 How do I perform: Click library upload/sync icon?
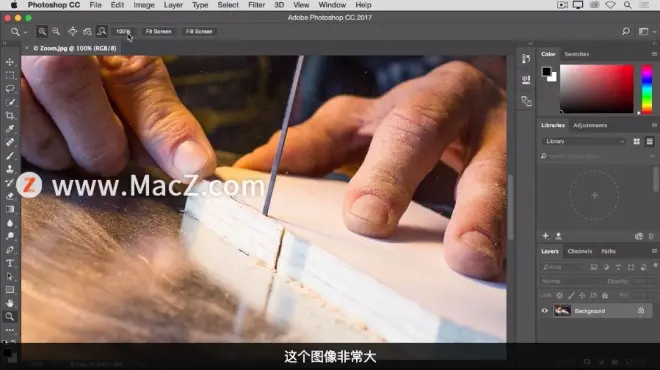click(559, 236)
